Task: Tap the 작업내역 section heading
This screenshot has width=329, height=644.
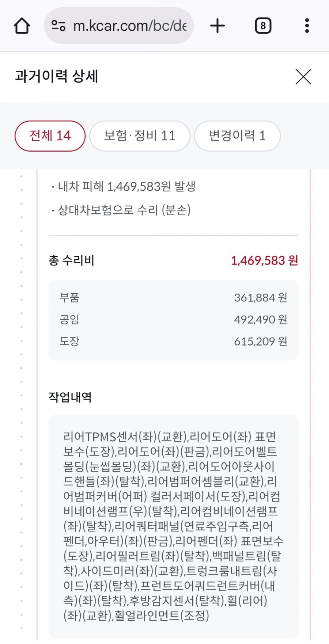Action: (70, 397)
